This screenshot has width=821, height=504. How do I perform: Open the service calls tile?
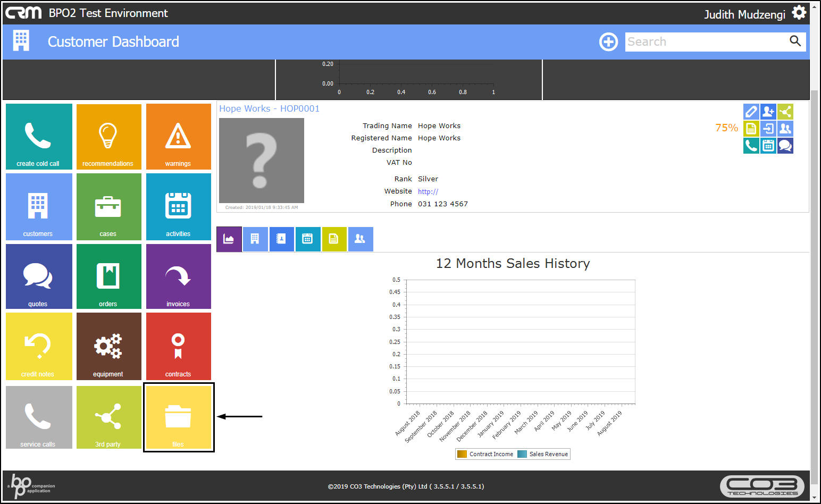[x=39, y=417]
